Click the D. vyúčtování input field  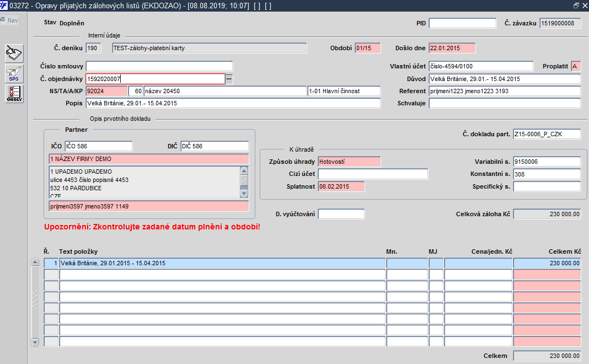341,214
